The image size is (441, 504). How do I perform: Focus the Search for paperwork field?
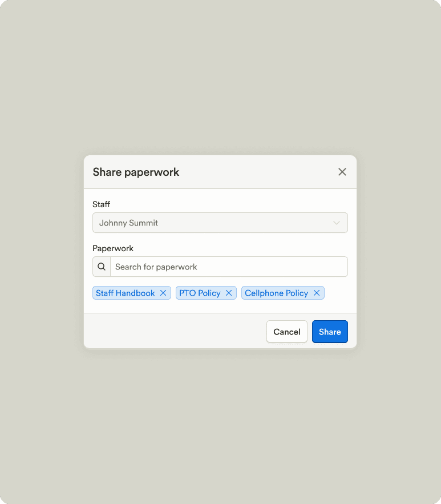point(229,267)
